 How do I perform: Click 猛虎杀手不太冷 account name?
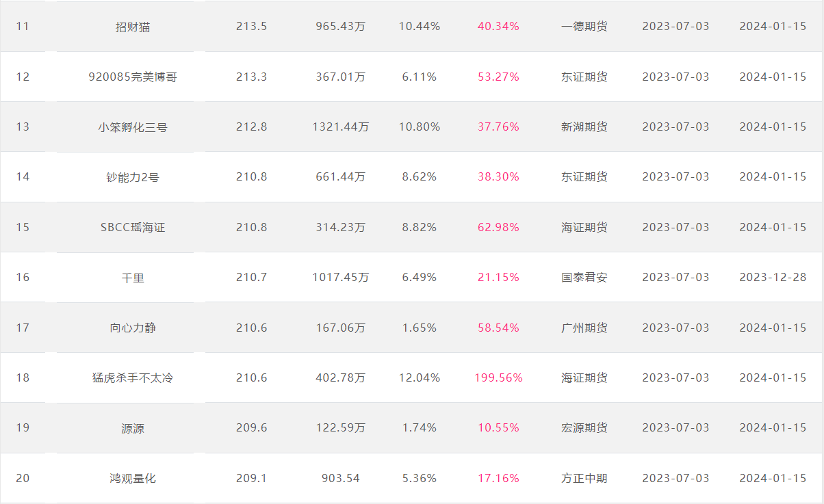click(x=133, y=377)
